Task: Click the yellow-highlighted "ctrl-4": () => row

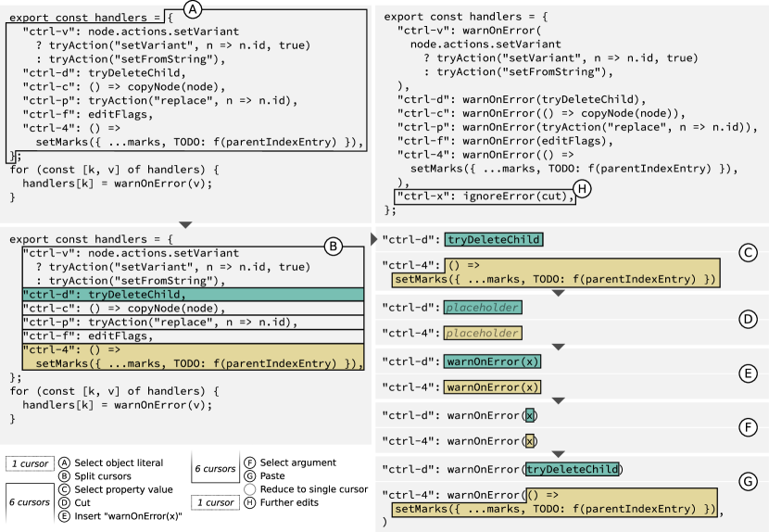Action: 193,357
